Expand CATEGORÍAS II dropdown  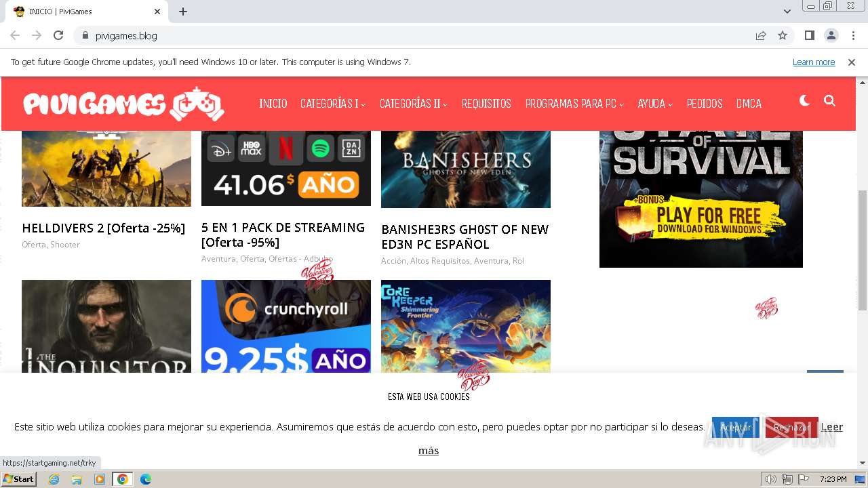(x=413, y=104)
